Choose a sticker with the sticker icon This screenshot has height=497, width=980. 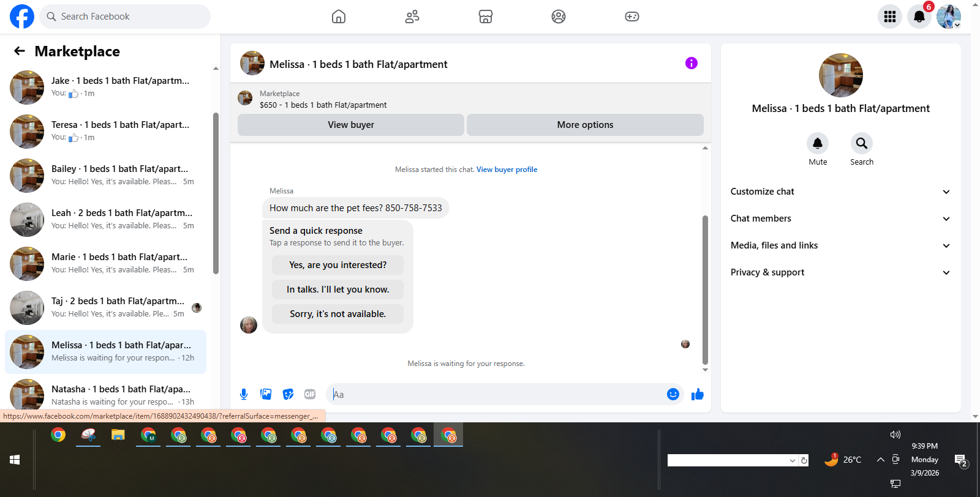coord(288,394)
